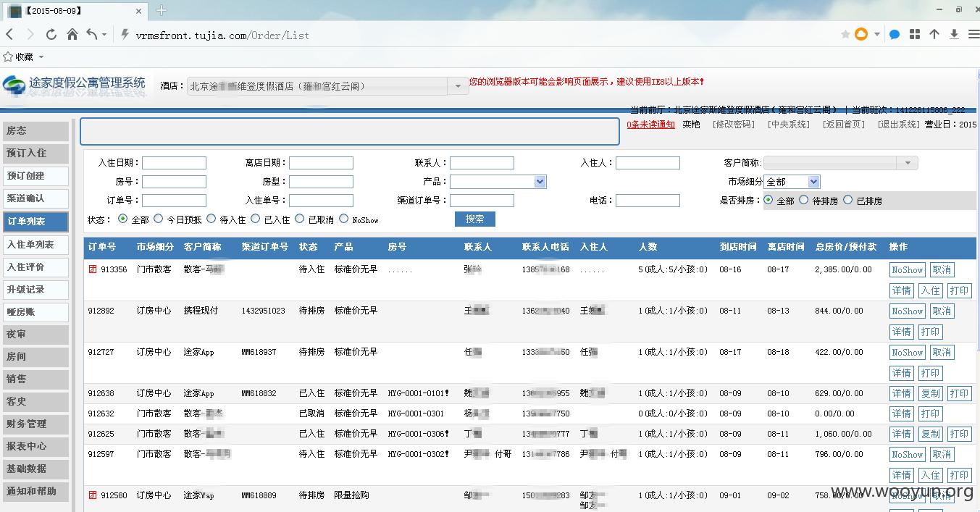Open the 产品 product dropdown
Viewport: 980px width, 512px height.
click(x=540, y=182)
